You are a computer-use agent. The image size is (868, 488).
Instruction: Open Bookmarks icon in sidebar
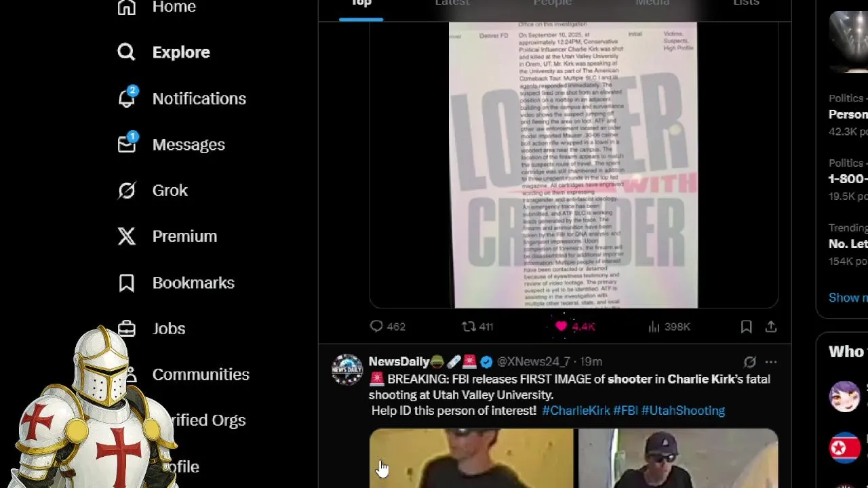coord(127,283)
